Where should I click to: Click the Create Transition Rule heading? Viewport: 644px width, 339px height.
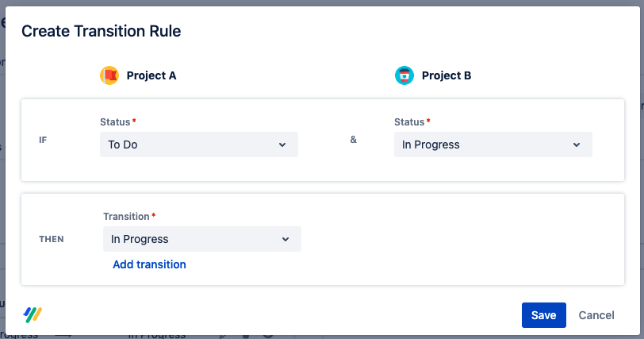pos(101,31)
